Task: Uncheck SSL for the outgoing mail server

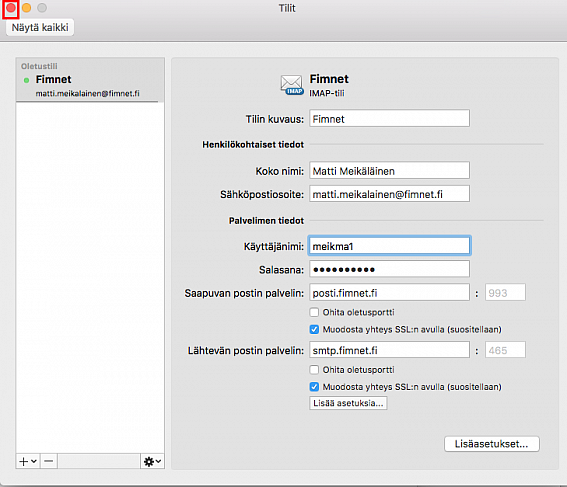Action: tap(314, 387)
